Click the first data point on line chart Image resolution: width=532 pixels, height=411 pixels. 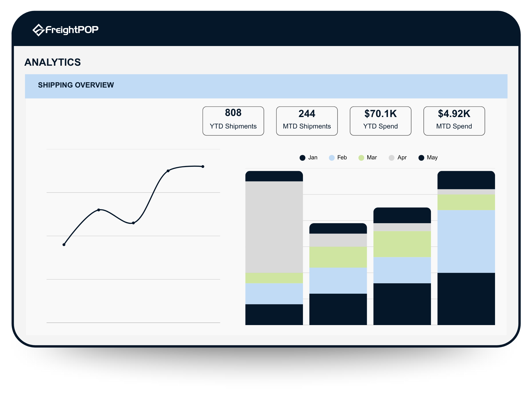tap(64, 244)
